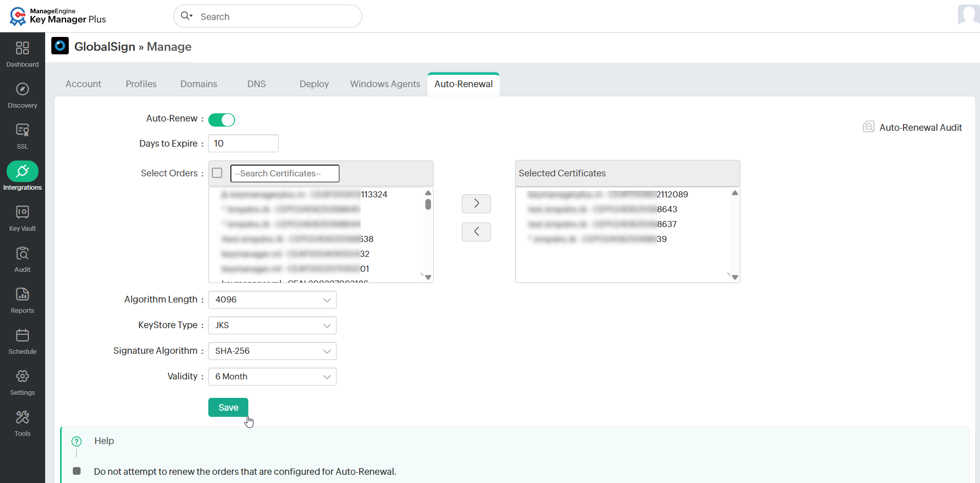Open the Reports sidebar section
This screenshot has height=483, width=980.
coord(23,300)
